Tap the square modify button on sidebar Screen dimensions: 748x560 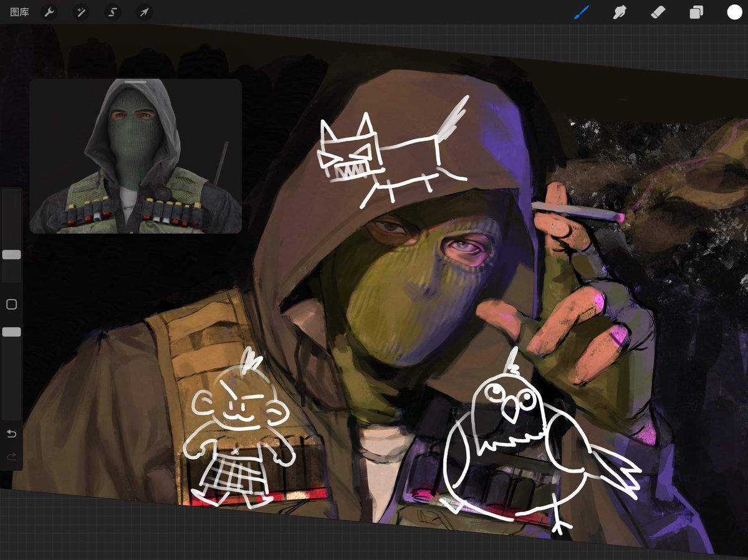pos(11,305)
